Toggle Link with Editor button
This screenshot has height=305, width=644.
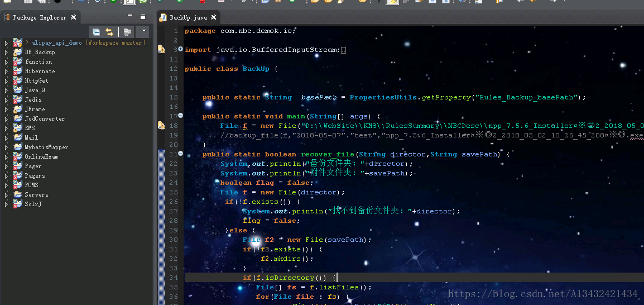(x=109, y=32)
